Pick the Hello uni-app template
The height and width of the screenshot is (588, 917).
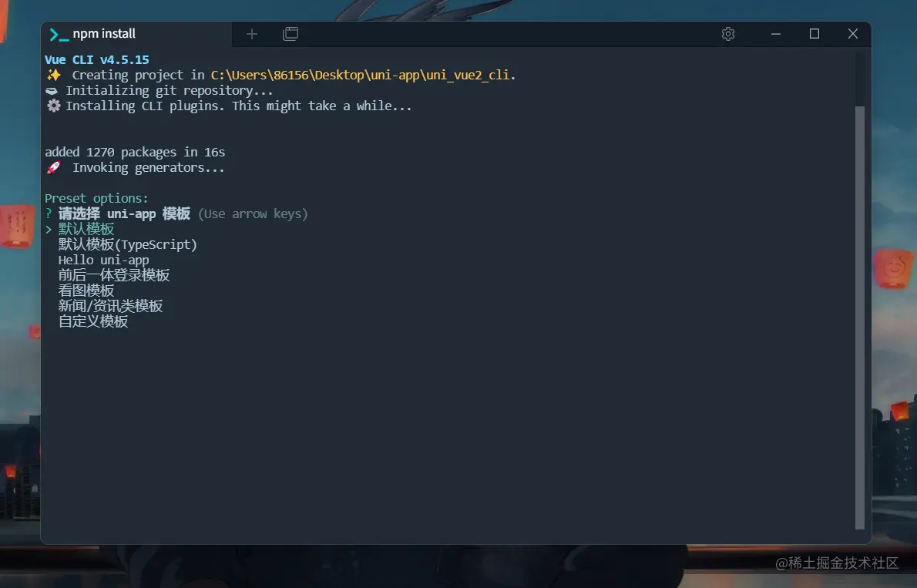(x=103, y=260)
